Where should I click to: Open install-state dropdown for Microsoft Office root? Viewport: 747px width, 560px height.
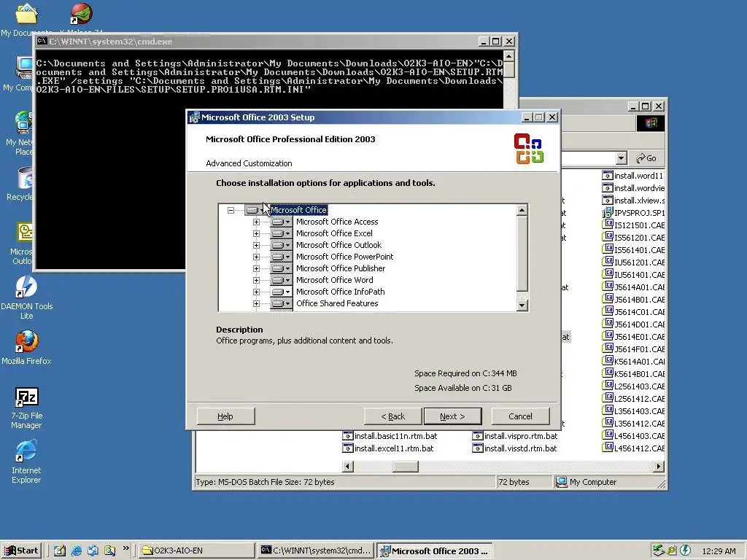tap(255, 210)
